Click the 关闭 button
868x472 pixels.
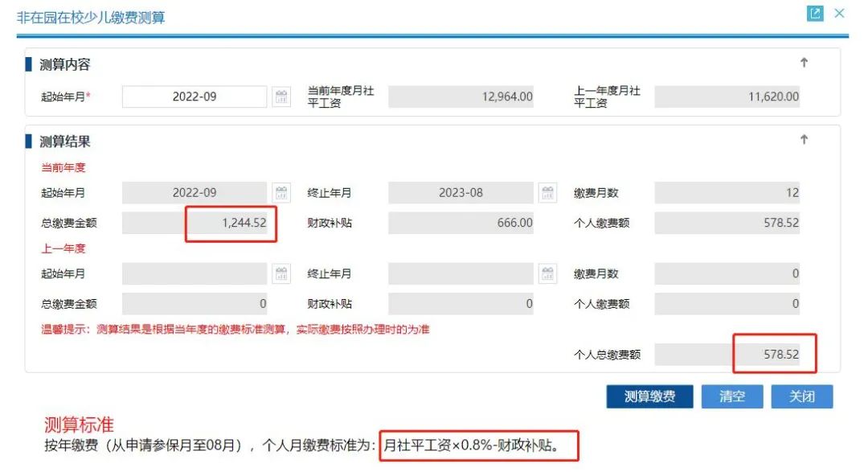tap(802, 396)
